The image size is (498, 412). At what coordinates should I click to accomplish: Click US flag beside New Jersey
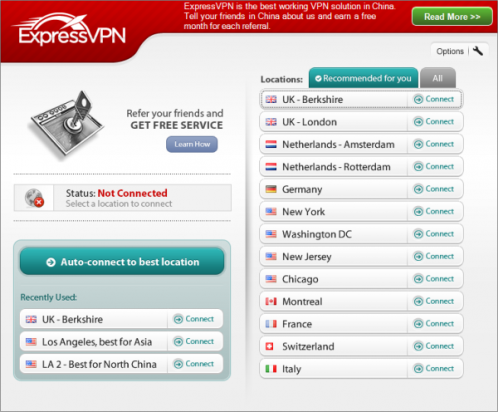coord(271,257)
